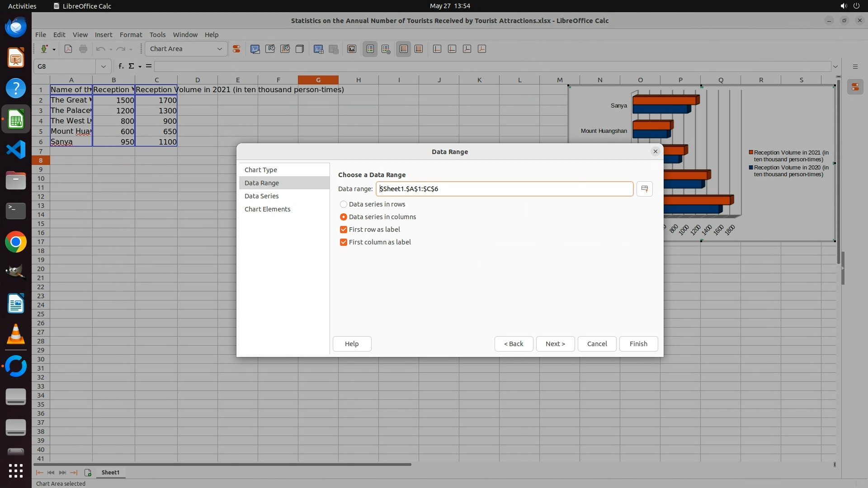The width and height of the screenshot is (868, 488).
Task: Click the Finish button
Action: (x=638, y=344)
